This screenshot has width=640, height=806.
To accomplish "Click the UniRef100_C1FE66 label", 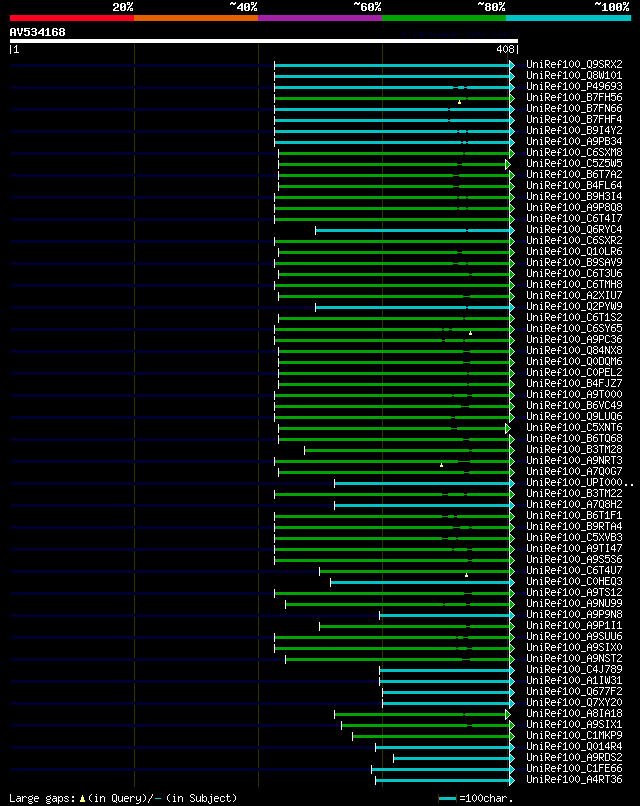I will (x=574, y=768).
